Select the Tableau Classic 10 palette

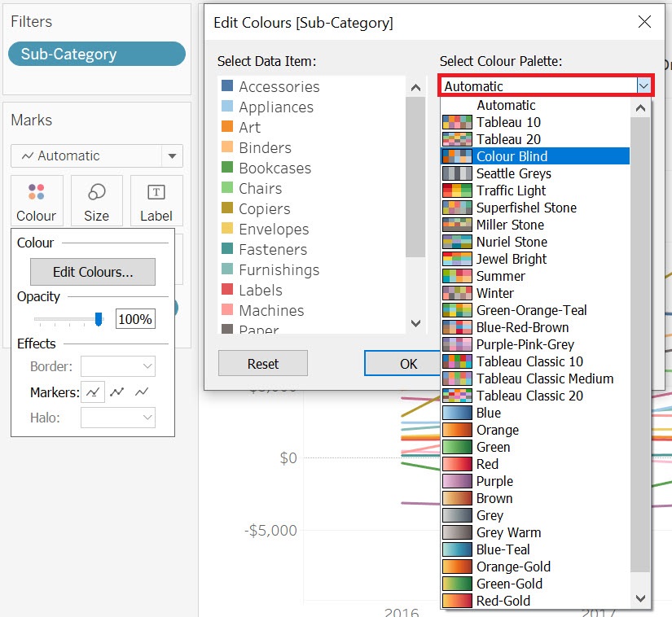[535, 361]
